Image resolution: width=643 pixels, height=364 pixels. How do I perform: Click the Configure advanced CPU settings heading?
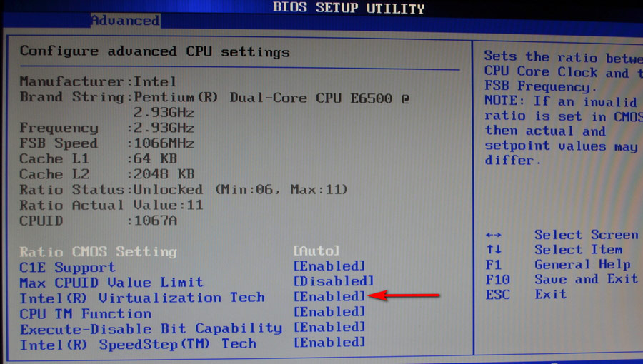154,51
